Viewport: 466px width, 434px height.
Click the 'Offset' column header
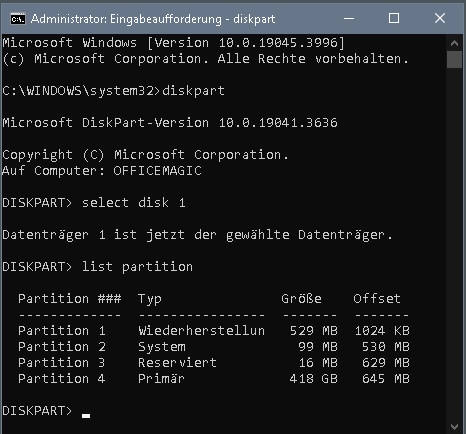tap(377, 299)
